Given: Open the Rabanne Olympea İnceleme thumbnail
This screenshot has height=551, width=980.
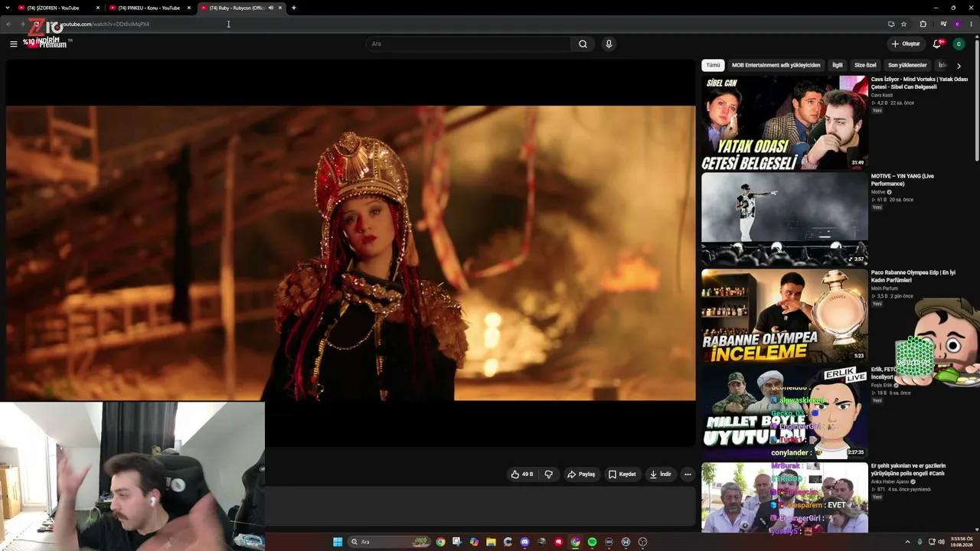Looking at the screenshot, I should [x=785, y=316].
